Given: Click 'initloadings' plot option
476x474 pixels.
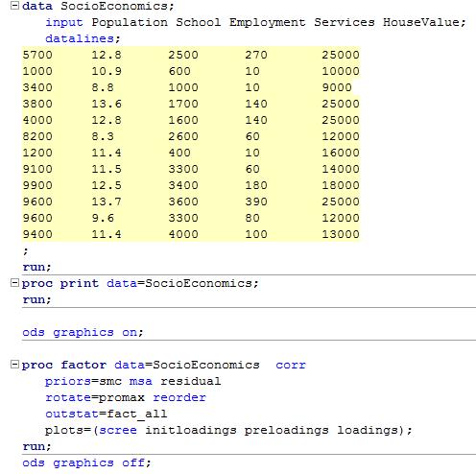Looking at the screenshot, I should tap(191, 430).
